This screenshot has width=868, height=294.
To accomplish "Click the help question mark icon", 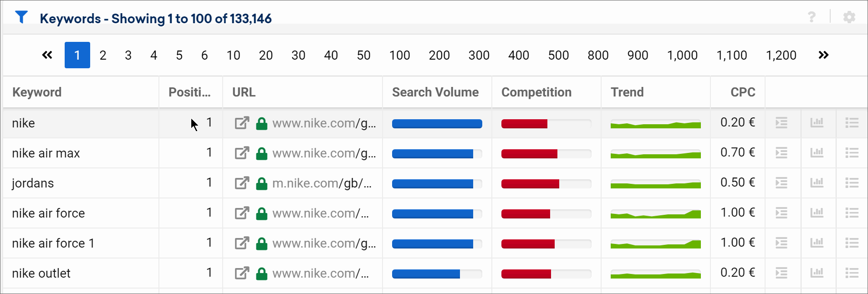I will coord(812,17).
